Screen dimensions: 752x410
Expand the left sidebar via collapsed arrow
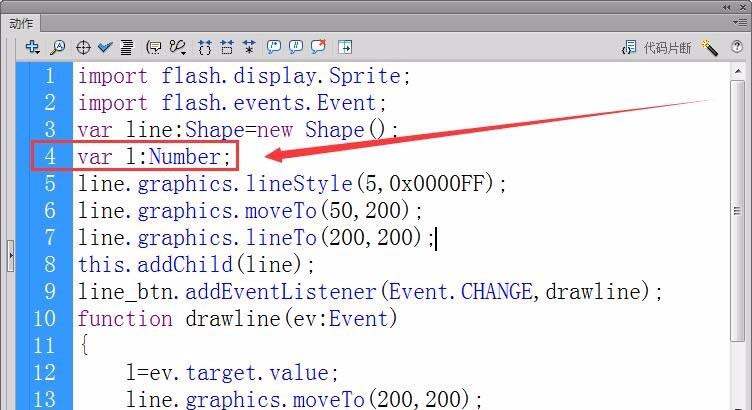(11, 256)
